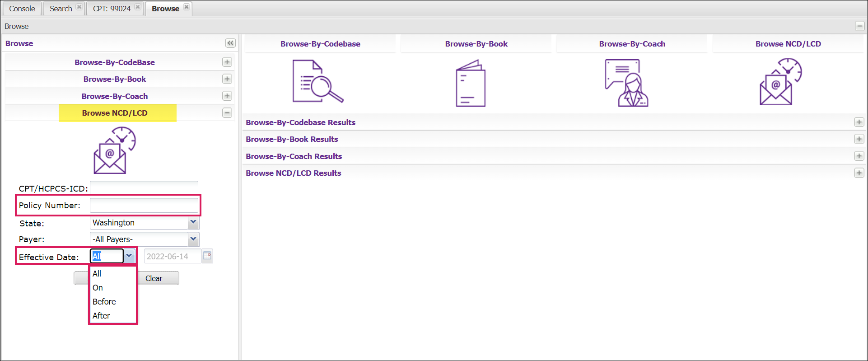Click the Browse-By-Codebase magnifier document icon
Image resolution: width=868 pixels, height=361 pixels.
pyautogui.click(x=317, y=82)
